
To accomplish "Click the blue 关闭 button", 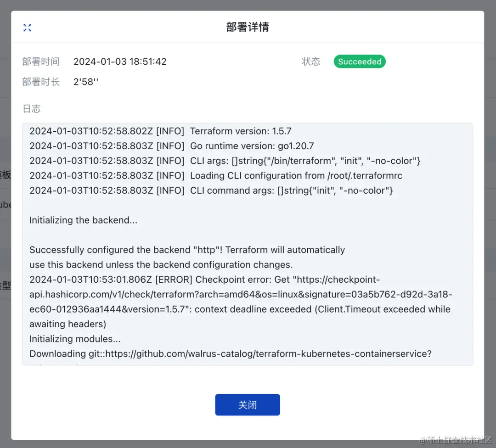I will (x=248, y=405).
